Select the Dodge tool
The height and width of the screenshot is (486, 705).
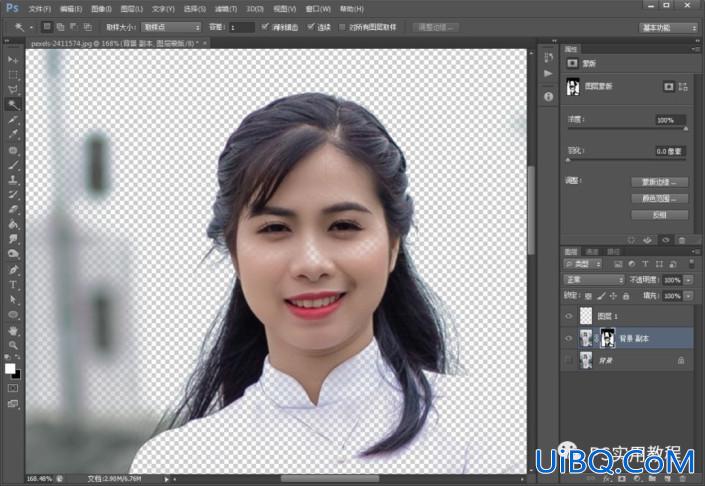(13, 254)
